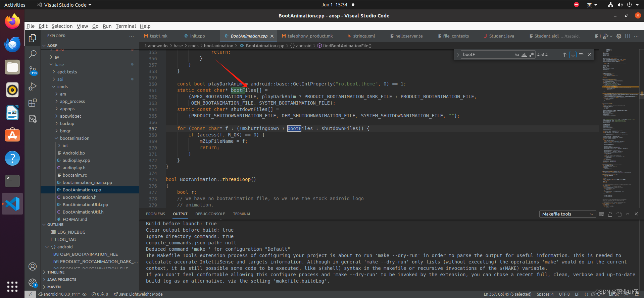644x298 pixels.
Task: Click bootanimation in the breadcrumb path
Action: pos(218,46)
